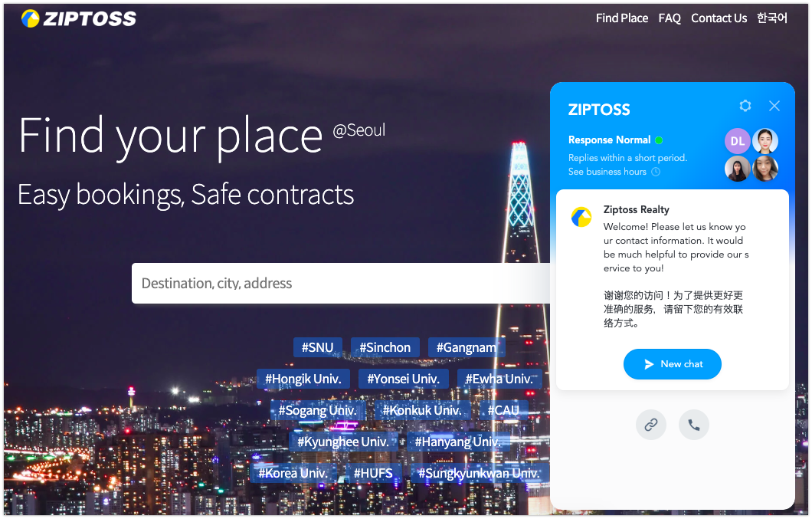Select the #Hongik Univ. tag
812x519 pixels.
click(x=303, y=379)
